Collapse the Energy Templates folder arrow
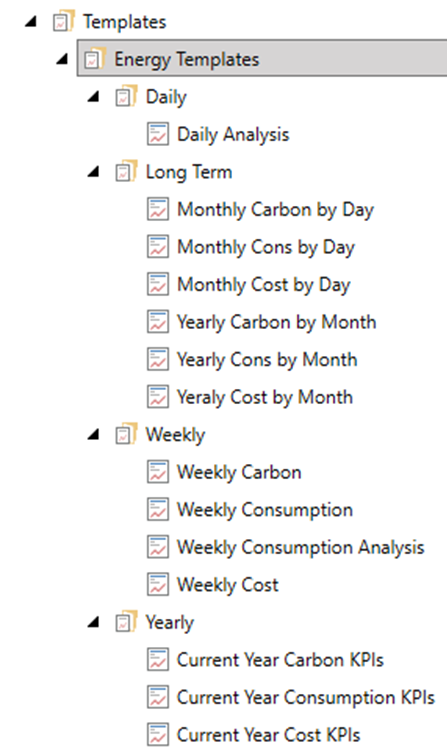 click(62, 59)
